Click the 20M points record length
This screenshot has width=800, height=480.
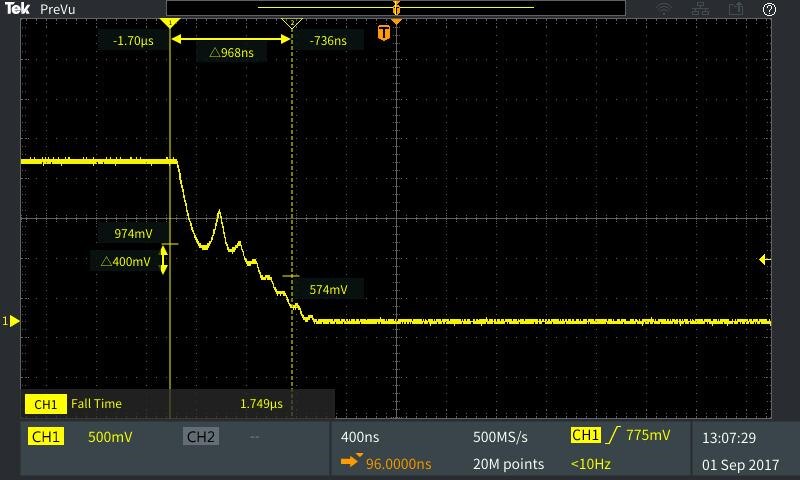point(508,464)
